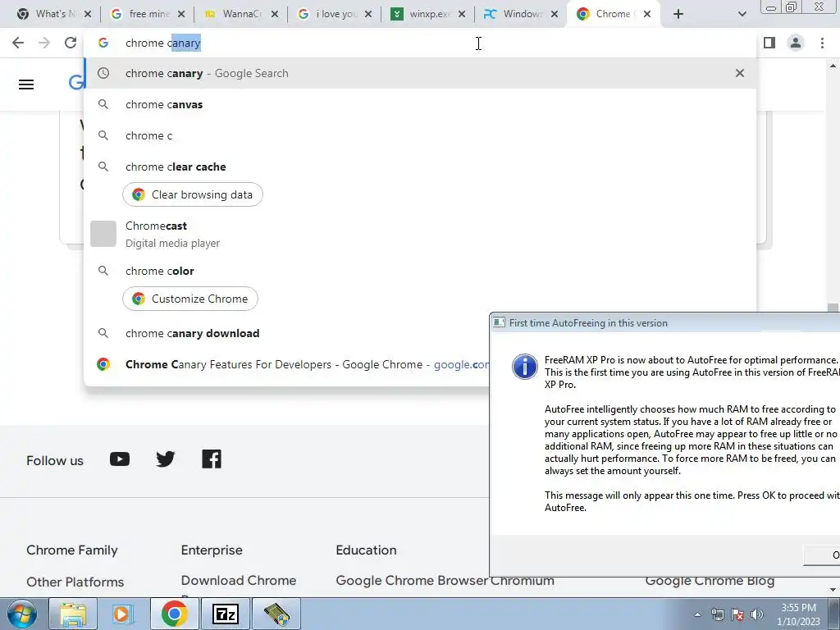The width and height of the screenshot is (840, 630).
Task: Click the blue info icon in the dialog
Action: tap(524, 367)
